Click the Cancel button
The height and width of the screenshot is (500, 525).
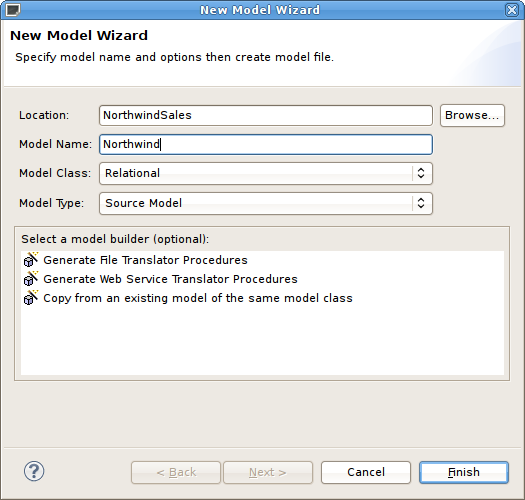point(366,473)
